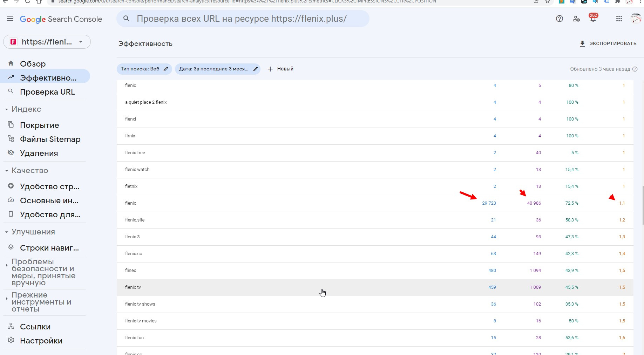Open the Google apps grid
Viewport: 644px width, 355px height.
pos(619,19)
